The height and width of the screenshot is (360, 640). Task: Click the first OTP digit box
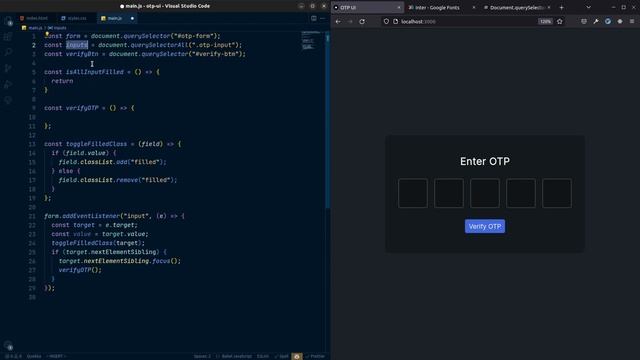click(x=413, y=193)
